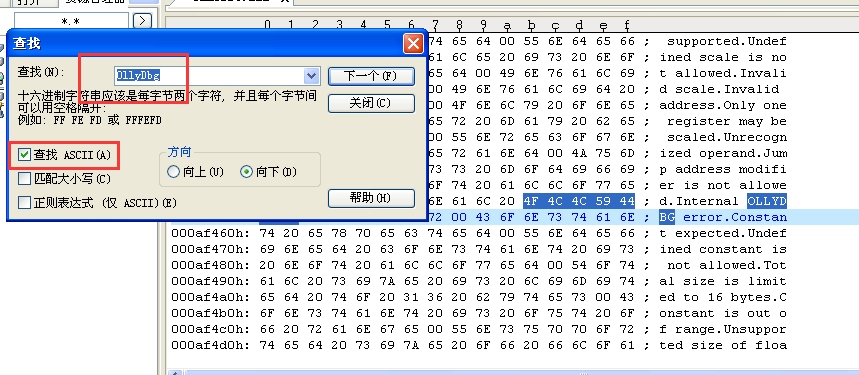The height and width of the screenshot is (375, 859).
Task: Click column header 'f' in hex ruler
Action: click(x=626, y=25)
